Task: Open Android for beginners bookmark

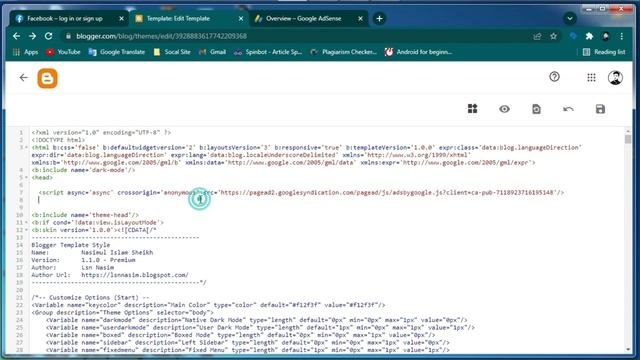Action: tap(418, 52)
